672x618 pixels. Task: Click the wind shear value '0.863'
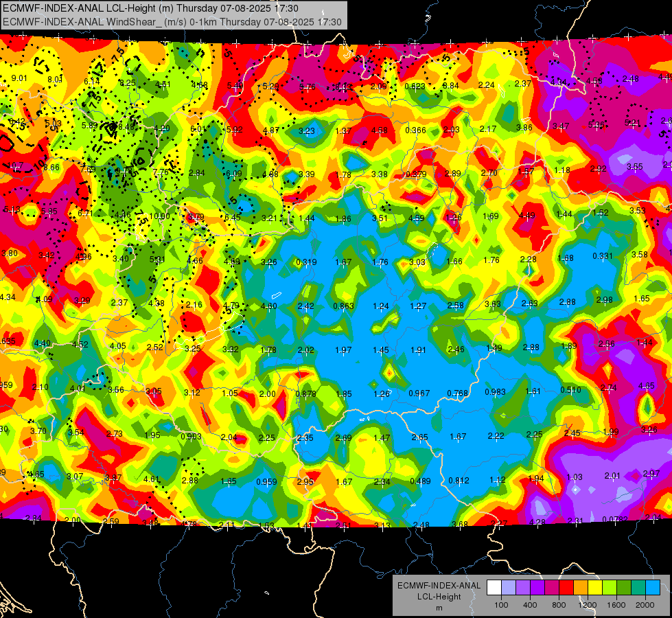click(x=343, y=306)
